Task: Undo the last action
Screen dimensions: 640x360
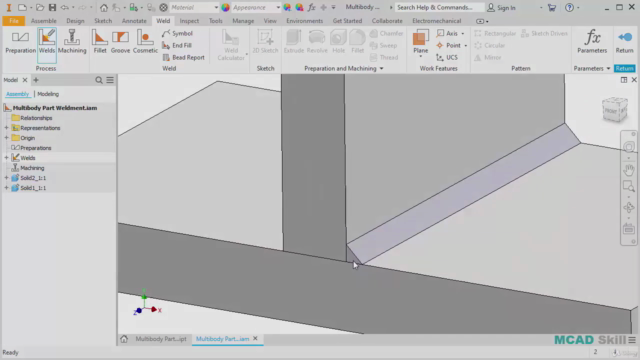Action: pyautogui.click(x=64, y=7)
